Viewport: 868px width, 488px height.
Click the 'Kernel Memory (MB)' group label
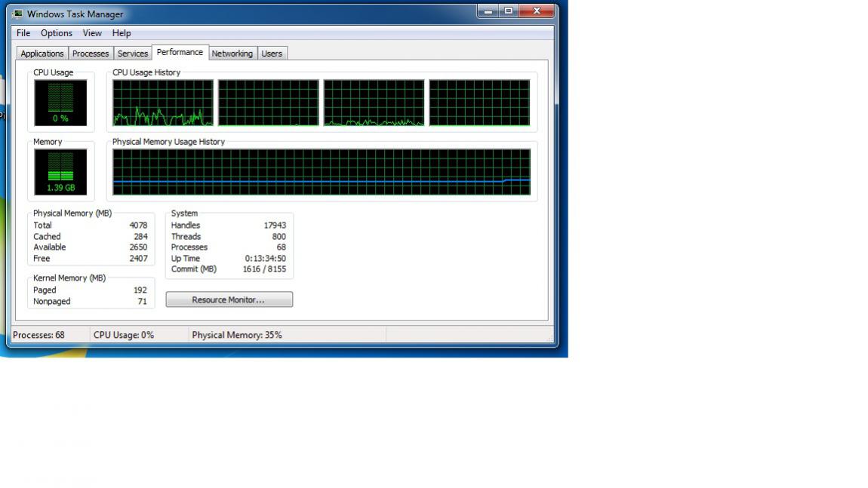[69, 278]
